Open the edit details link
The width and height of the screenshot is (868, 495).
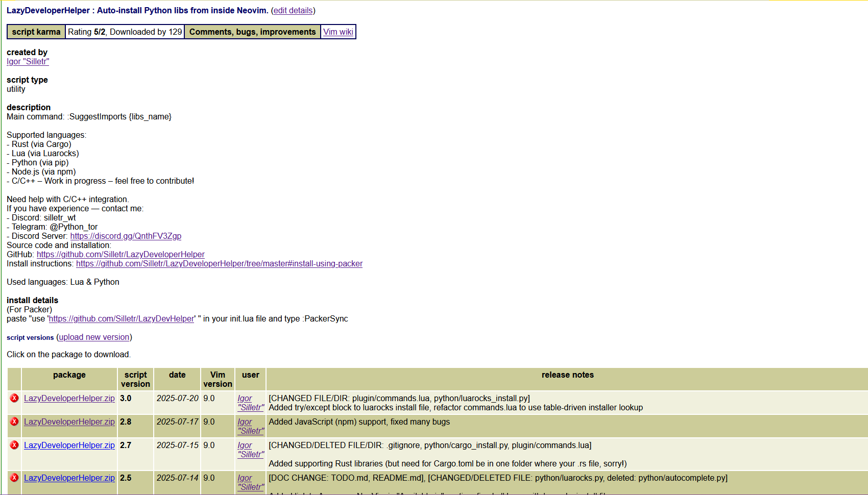(x=293, y=10)
